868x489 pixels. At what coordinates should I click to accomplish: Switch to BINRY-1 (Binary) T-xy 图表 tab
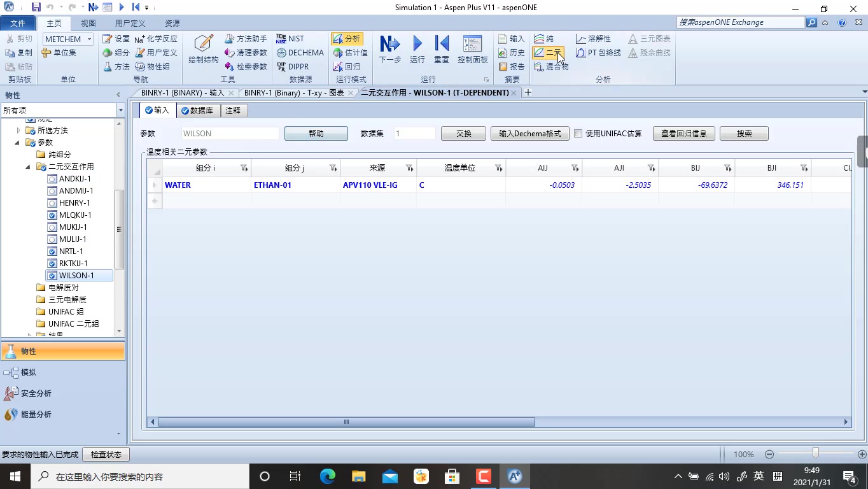[294, 93]
